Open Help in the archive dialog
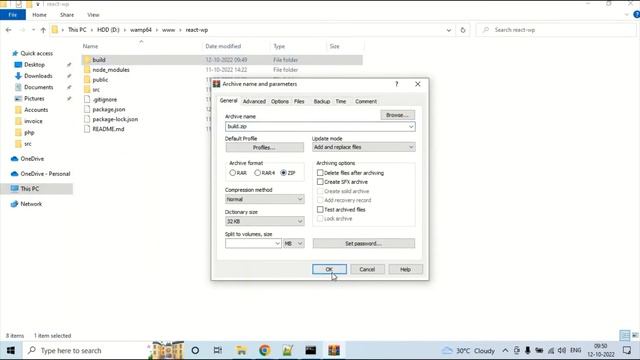 pos(405,269)
